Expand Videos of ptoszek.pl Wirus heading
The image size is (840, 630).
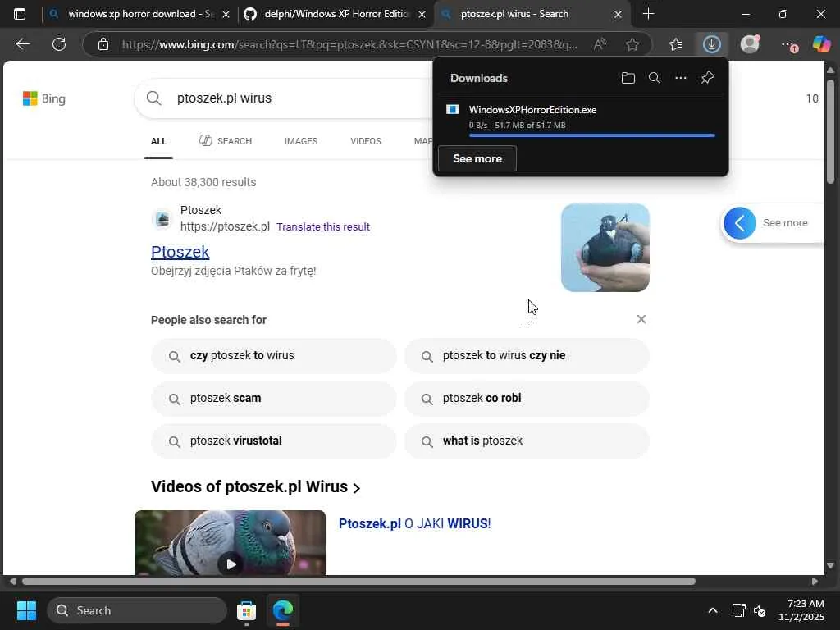pos(256,486)
